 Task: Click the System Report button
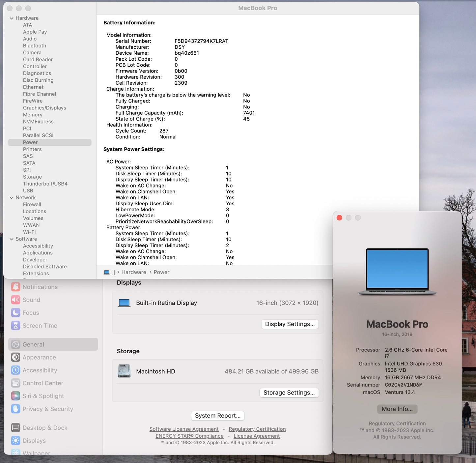click(217, 416)
